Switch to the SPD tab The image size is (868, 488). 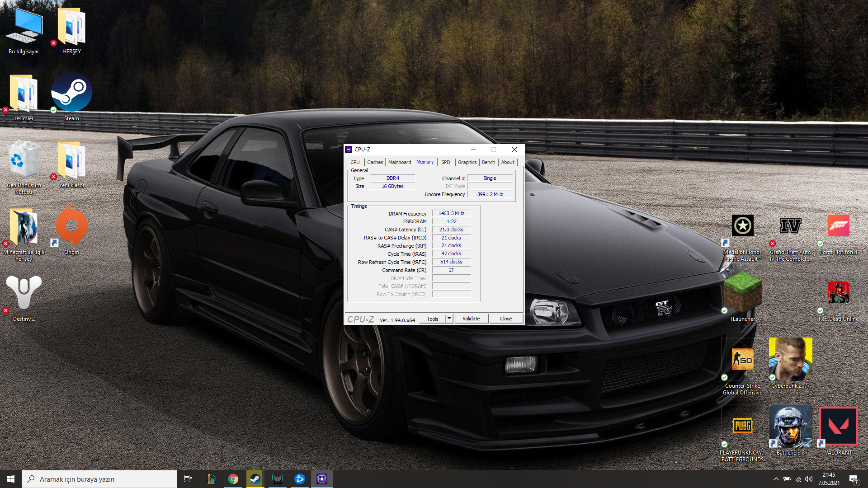[445, 162]
